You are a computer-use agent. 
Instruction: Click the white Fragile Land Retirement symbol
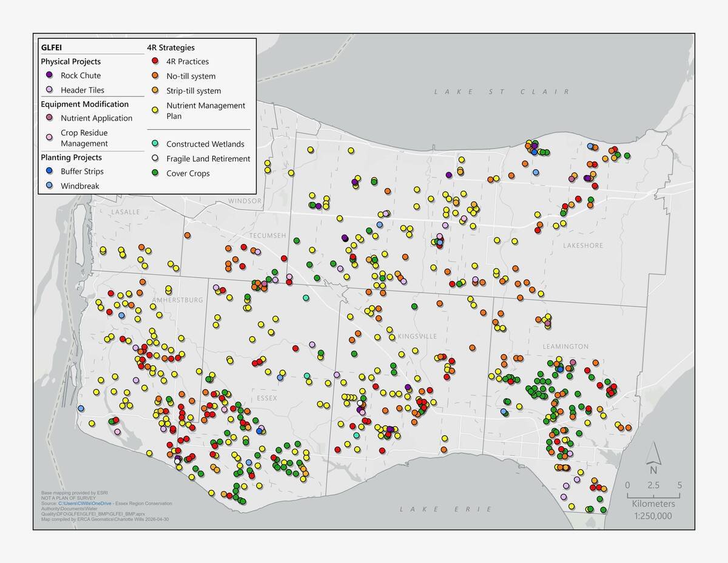click(x=155, y=158)
